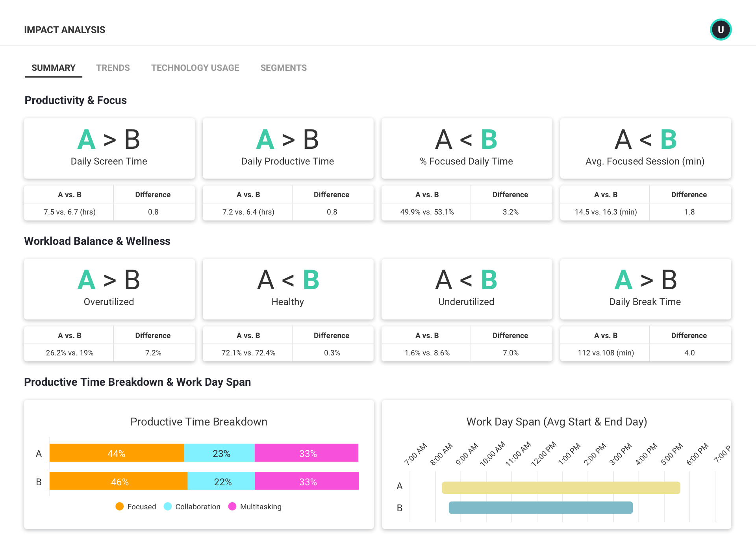Viewport: 756px width, 553px height.
Task: Select the Segments navigation link
Action: (x=283, y=68)
